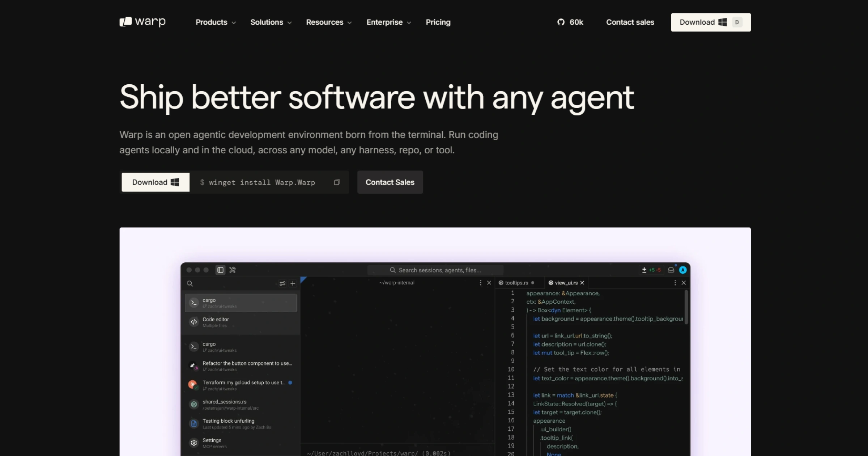Click the D keyboard shortcut badge
This screenshot has width=868, height=456.
pyautogui.click(x=737, y=22)
